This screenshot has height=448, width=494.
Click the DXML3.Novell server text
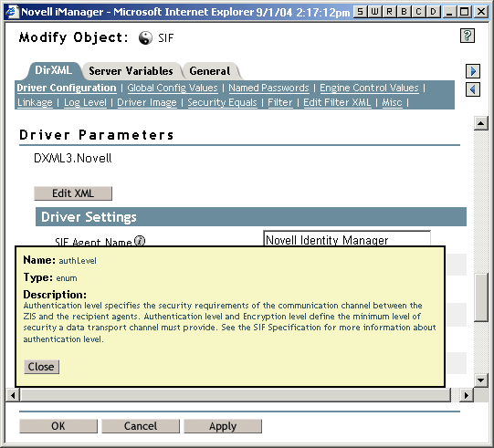(x=73, y=158)
